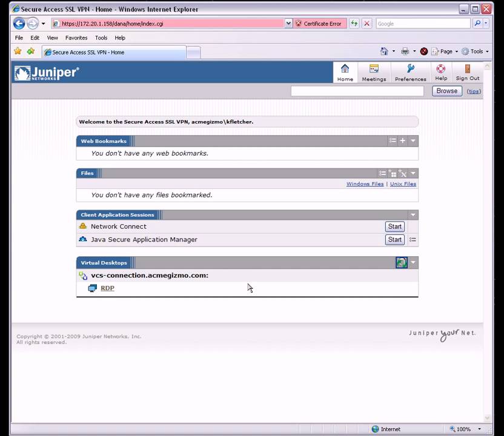Click the Internet security zone status
Image resolution: width=504 pixels, height=436 pixels.
[x=386, y=429]
